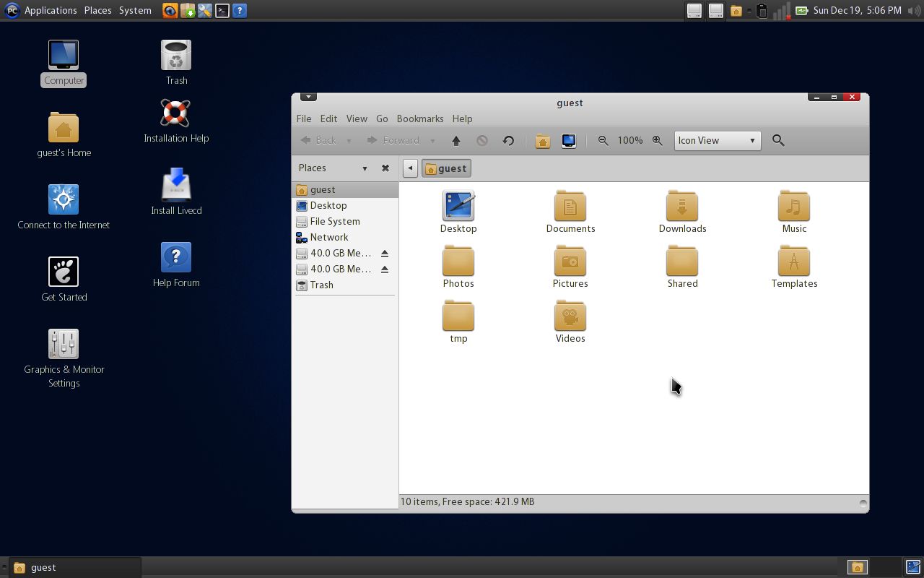Click the volume speaker icon in system tray

914,10
